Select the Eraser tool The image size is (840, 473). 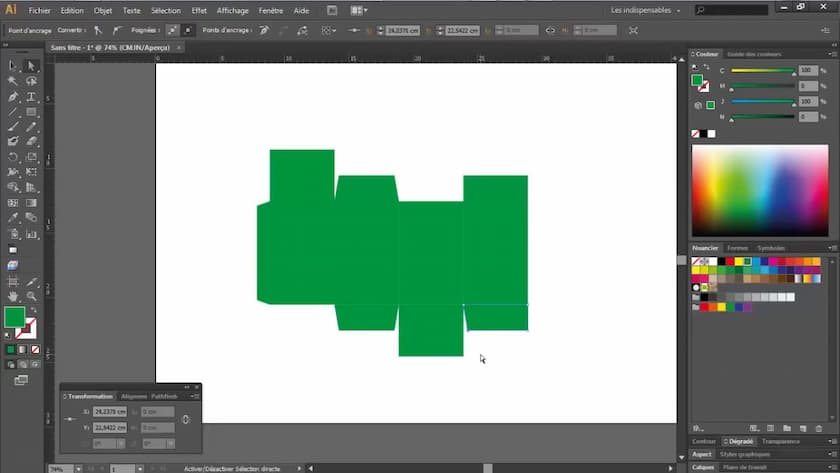(31, 141)
